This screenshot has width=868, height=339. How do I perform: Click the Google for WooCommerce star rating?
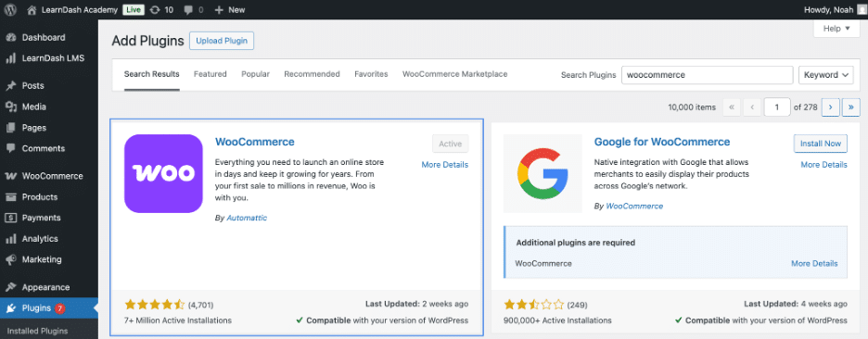click(x=533, y=304)
